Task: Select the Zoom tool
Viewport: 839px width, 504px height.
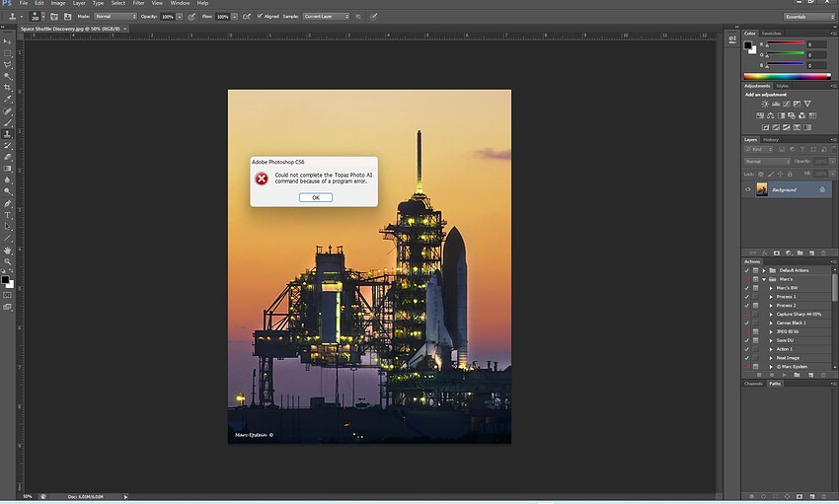Action: (8, 262)
